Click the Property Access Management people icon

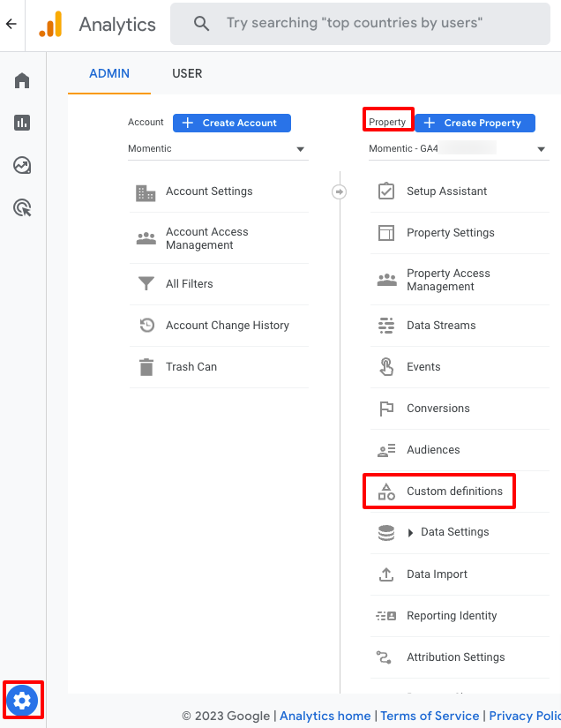tap(386, 280)
